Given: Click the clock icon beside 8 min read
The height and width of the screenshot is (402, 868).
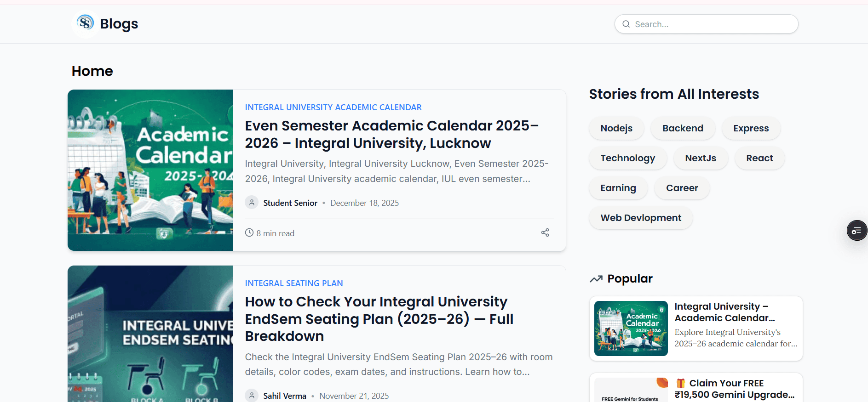Looking at the screenshot, I should pos(249,232).
